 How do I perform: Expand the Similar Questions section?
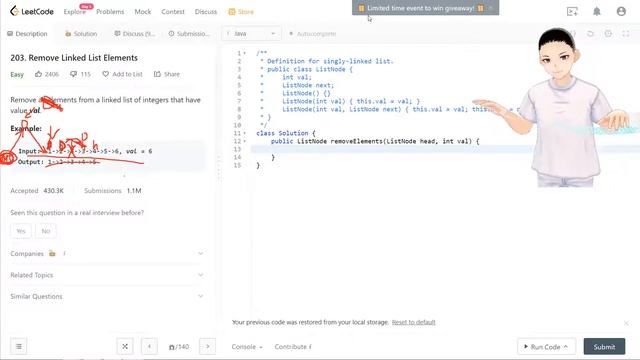point(107,296)
